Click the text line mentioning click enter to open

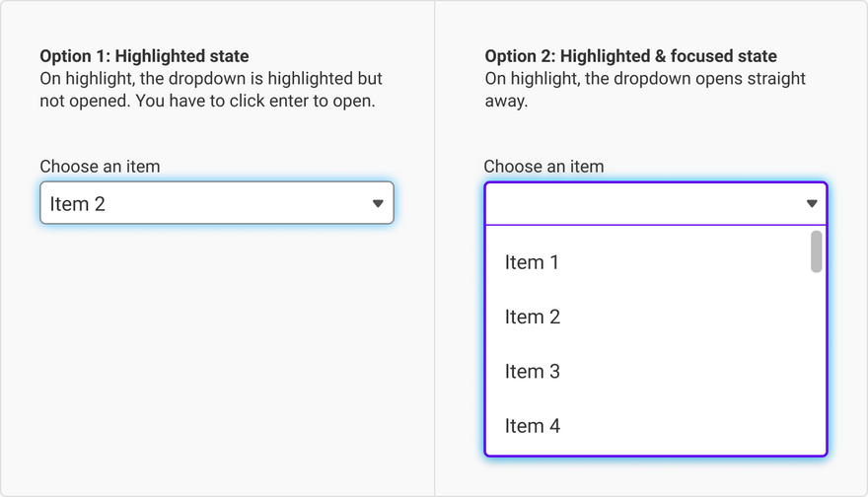pyautogui.click(x=207, y=101)
